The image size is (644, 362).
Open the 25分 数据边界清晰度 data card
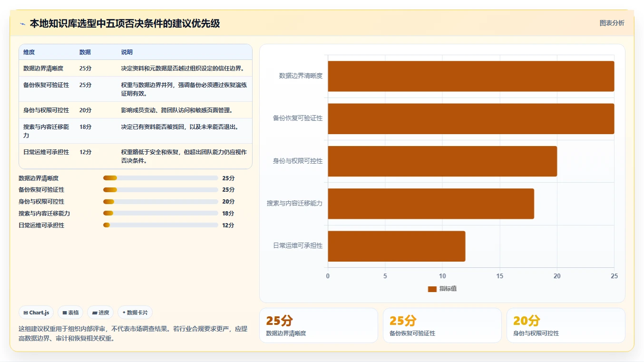point(319,325)
